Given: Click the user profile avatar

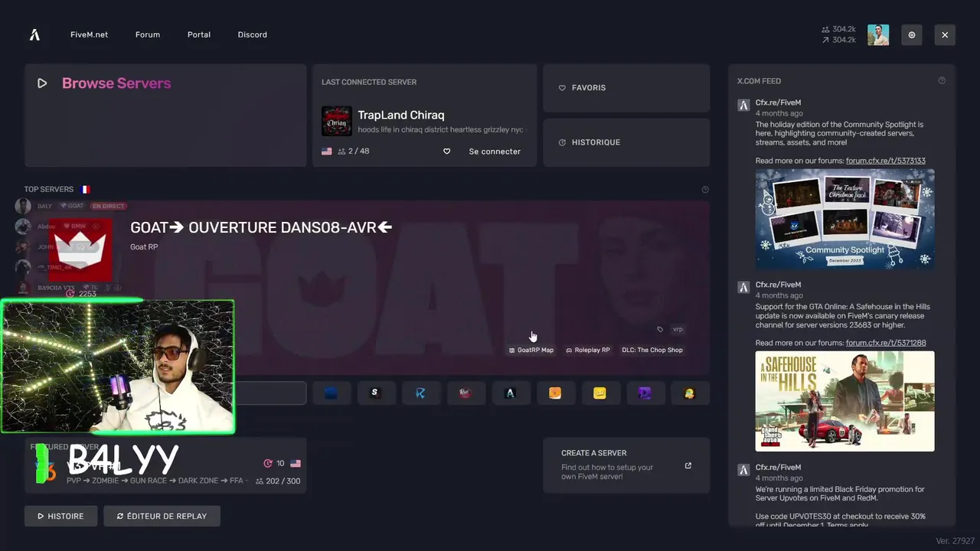Looking at the screenshot, I should [x=878, y=34].
